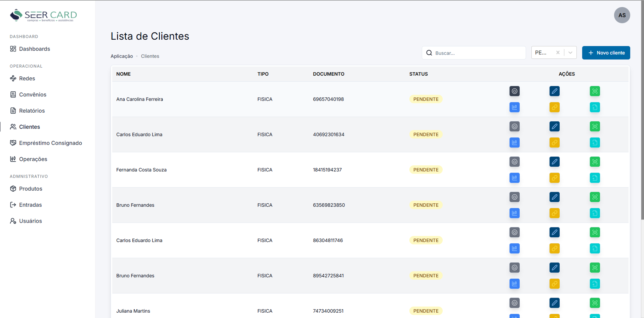This screenshot has width=644, height=318.
Task: Toggle the power button for Fernanda Costa Souza
Action: [x=514, y=162]
